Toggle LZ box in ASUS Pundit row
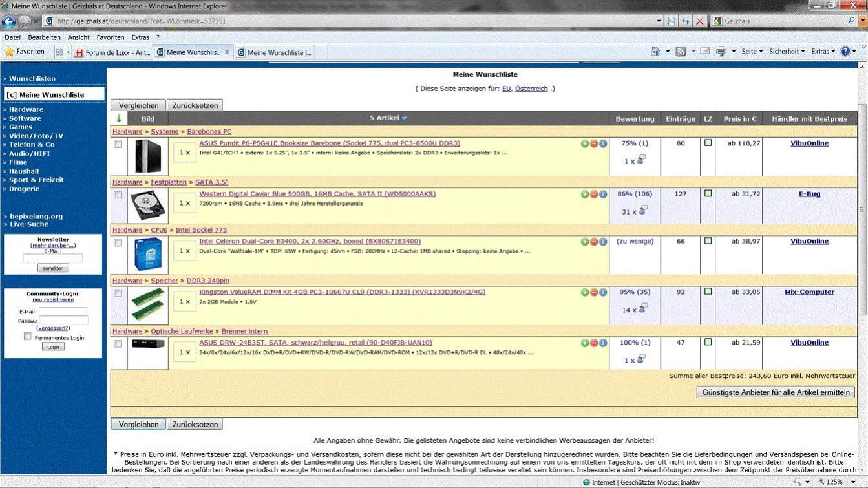 point(708,143)
